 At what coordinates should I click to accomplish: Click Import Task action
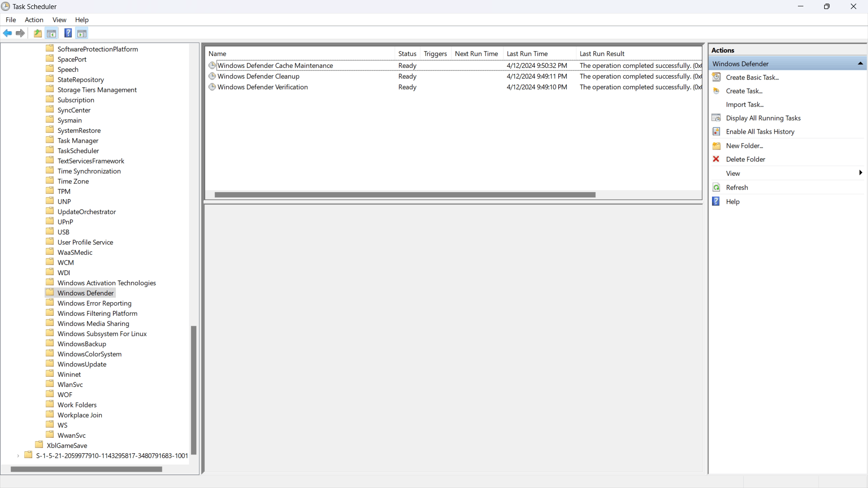tap(745, 104)
